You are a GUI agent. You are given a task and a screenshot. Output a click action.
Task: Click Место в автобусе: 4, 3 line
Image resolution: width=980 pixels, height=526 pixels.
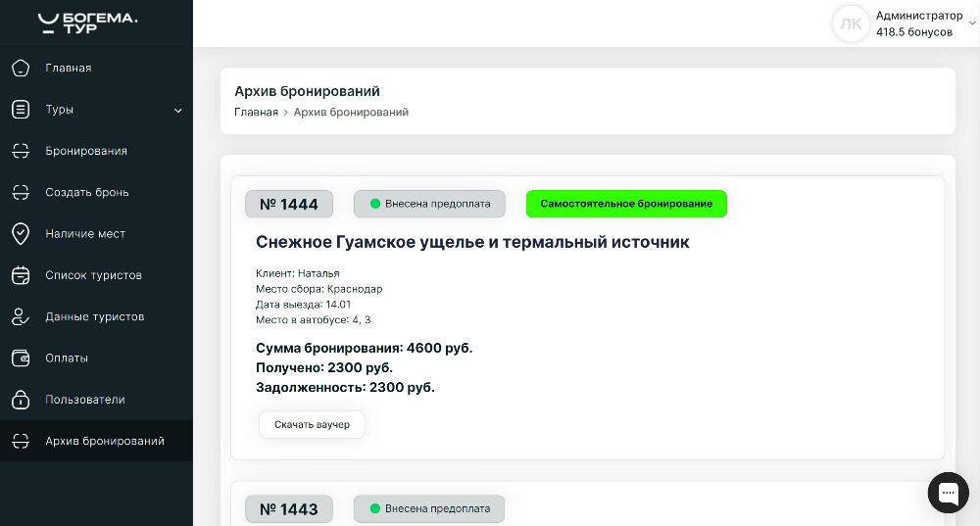coord(314,320)
